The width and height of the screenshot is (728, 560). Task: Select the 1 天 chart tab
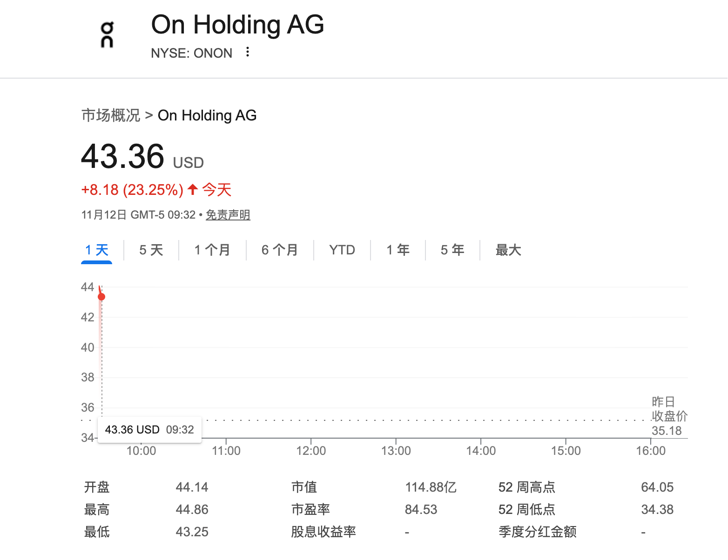click(97, 250)
